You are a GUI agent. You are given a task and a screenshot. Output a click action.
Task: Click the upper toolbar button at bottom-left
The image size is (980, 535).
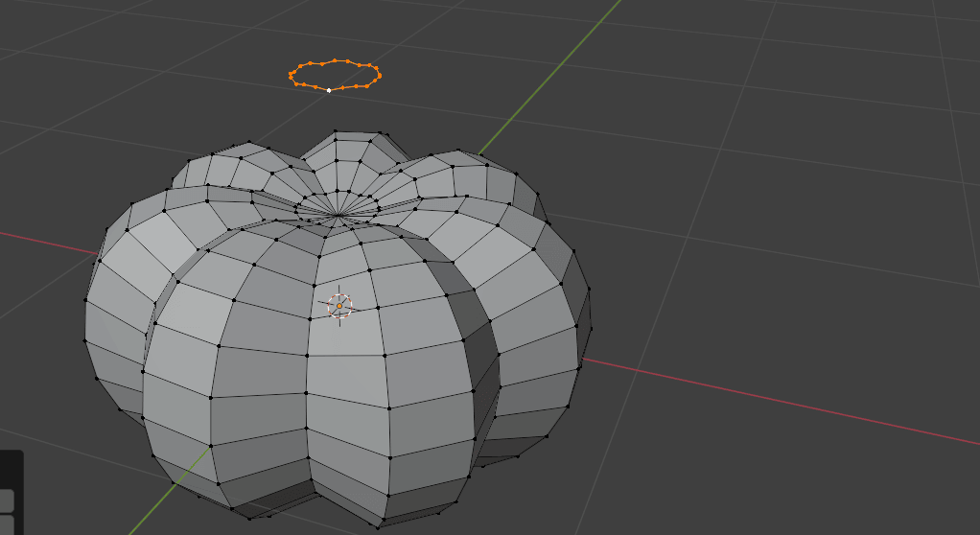6,500
